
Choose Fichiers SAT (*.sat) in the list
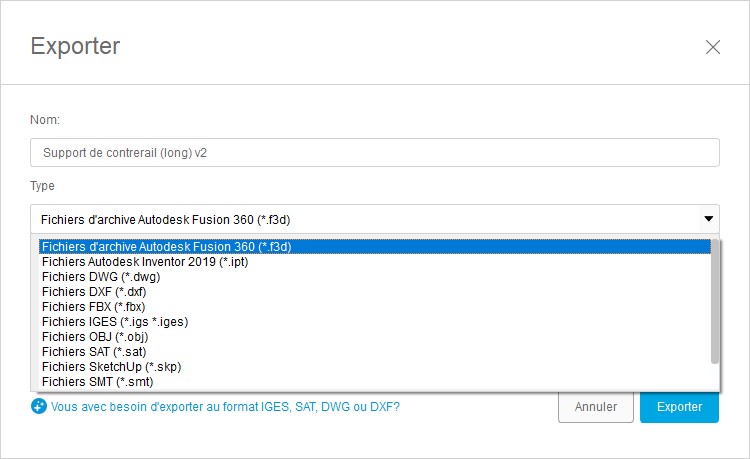pos(375,352)
